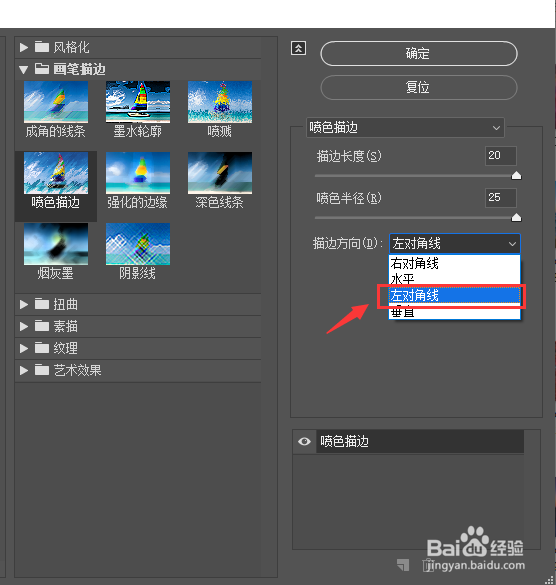This screenshot has width=556, height=585.
Task: Click the 画笔描边 folder label
Action: [x=79, y=69]
